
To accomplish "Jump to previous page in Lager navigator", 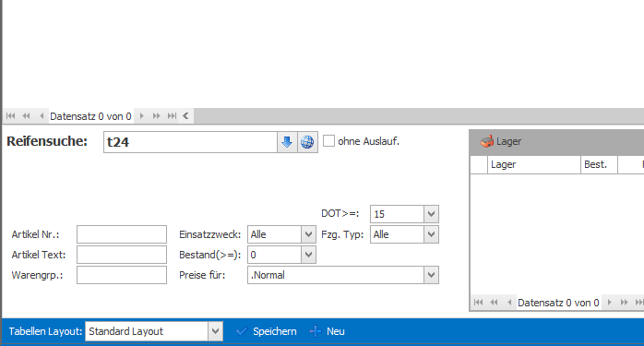I will [x=495, y=303].
